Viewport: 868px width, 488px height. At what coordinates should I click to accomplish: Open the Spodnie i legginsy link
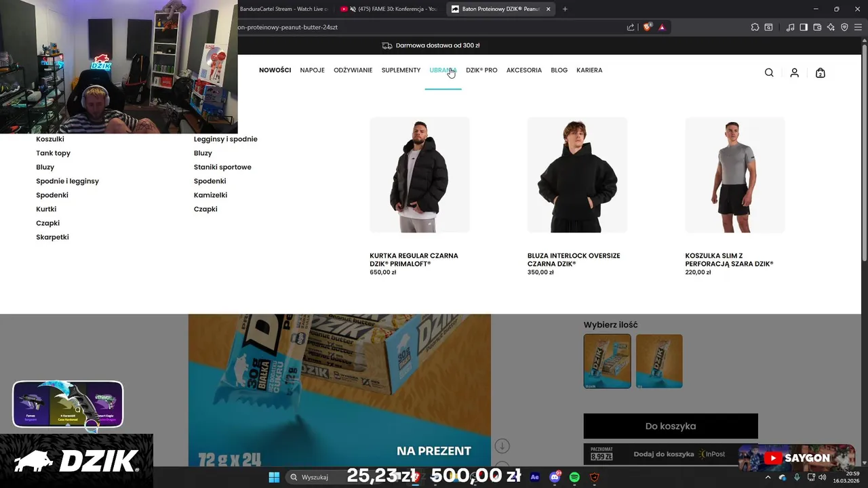click(x=67, y=181)
